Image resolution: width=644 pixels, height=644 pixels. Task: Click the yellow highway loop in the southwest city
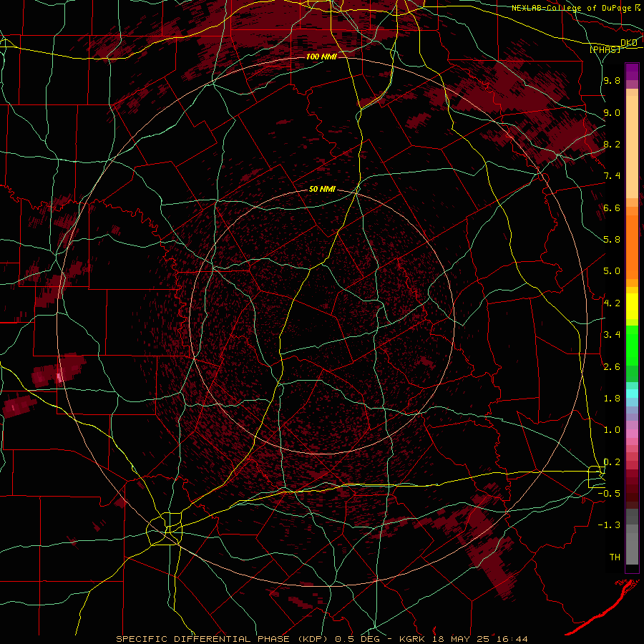point(165,529)
